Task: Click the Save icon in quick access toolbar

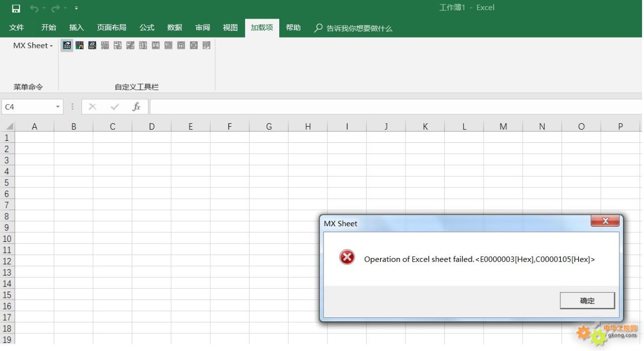Action: tap(16, 9)
